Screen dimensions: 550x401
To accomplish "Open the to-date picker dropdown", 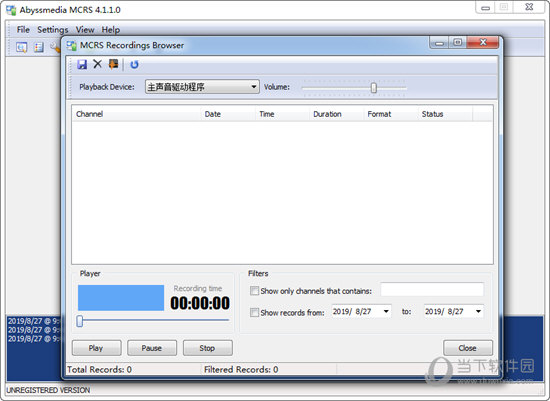I will pyautogui.click(x=478, y=311).
